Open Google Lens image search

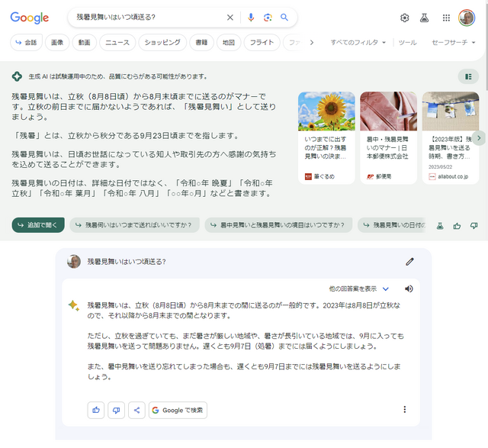pyautogui.click(x=268, y=18)
